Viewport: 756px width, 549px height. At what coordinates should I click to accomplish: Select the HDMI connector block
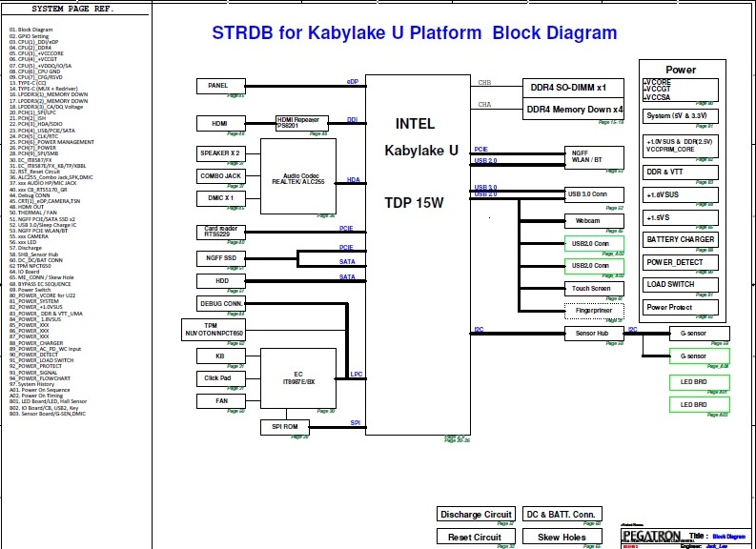pyautogui.click(x=221, y=123)
